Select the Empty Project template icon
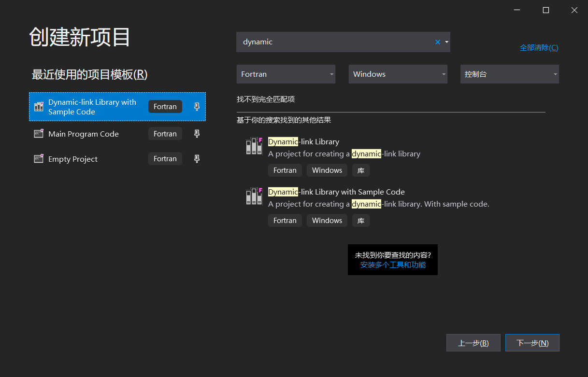This screenshot has height=377, width=588. point(38,158)
